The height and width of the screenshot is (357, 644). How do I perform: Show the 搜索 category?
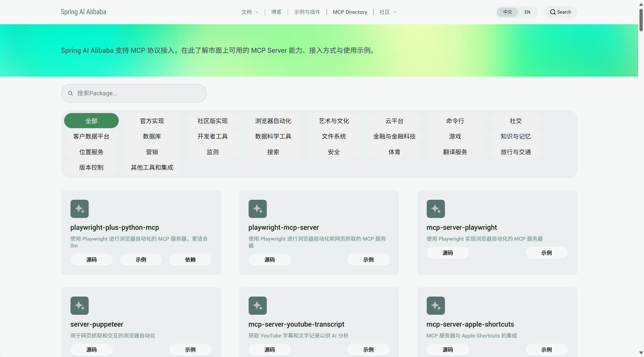point(273,152)
